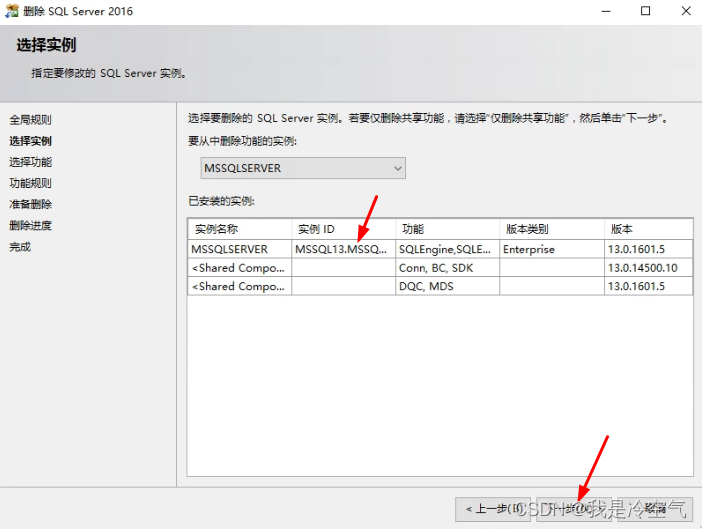Screen dimensions: 702x529
Task: Click the 实例 ID column header
Action: point(343,229)
